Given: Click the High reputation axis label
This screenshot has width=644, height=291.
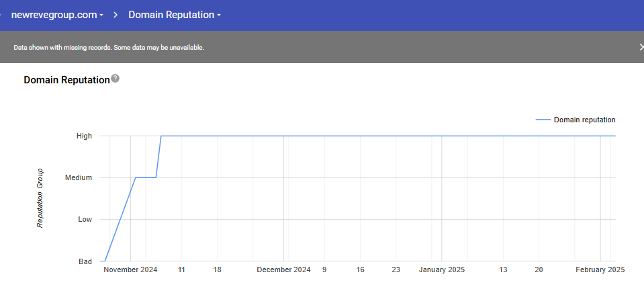Looking at the screenshot, I should pyautogui.click(x=84, y=136).
